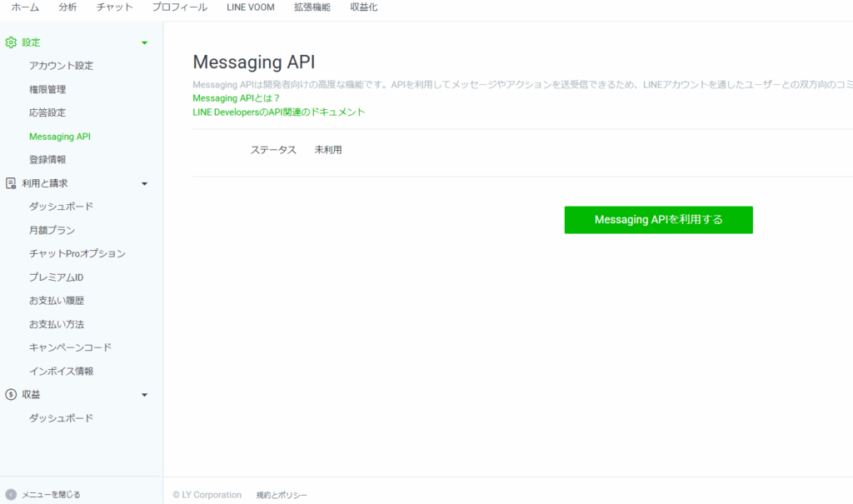The width and height of the screenshot is (853, 504).
Task: Open アカウント設定 in the sidebar
Action: click(x=61, y=65)
